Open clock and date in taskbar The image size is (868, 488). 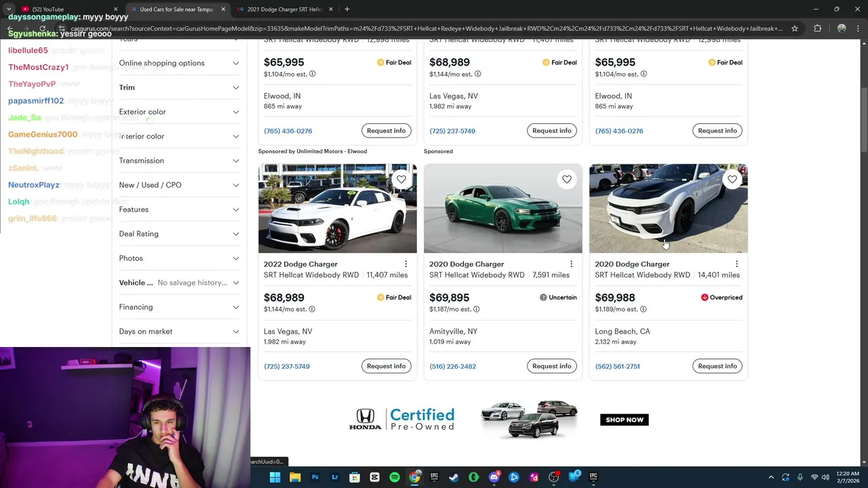point(848,477)
